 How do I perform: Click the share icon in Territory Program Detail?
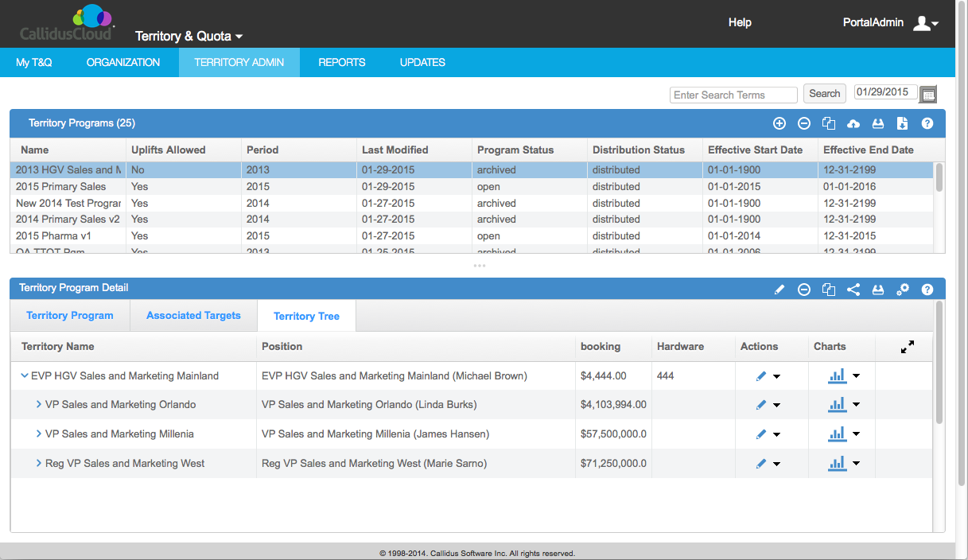[x=853, y=290]
